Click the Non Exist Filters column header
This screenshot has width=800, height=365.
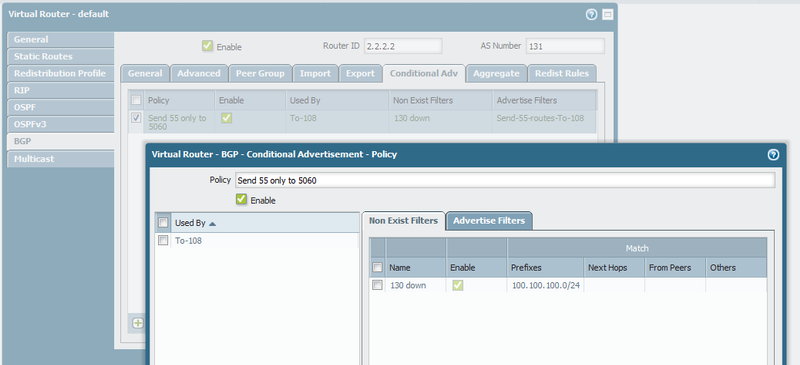point(441,100)
